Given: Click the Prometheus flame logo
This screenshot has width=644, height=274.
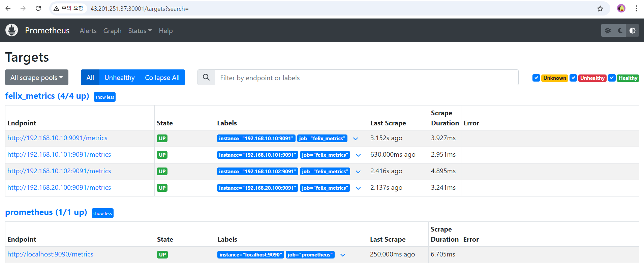Looking at the screenshot, I should pyautogui.click(x=11, y=30).
